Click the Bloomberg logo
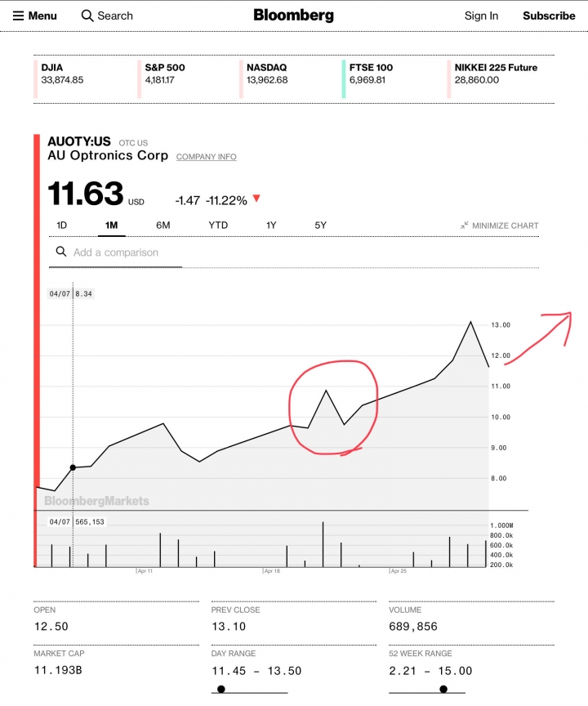Image resolution: width=588 pixels, height=706 pixels. pyautogui.click(x=293, y=15)
